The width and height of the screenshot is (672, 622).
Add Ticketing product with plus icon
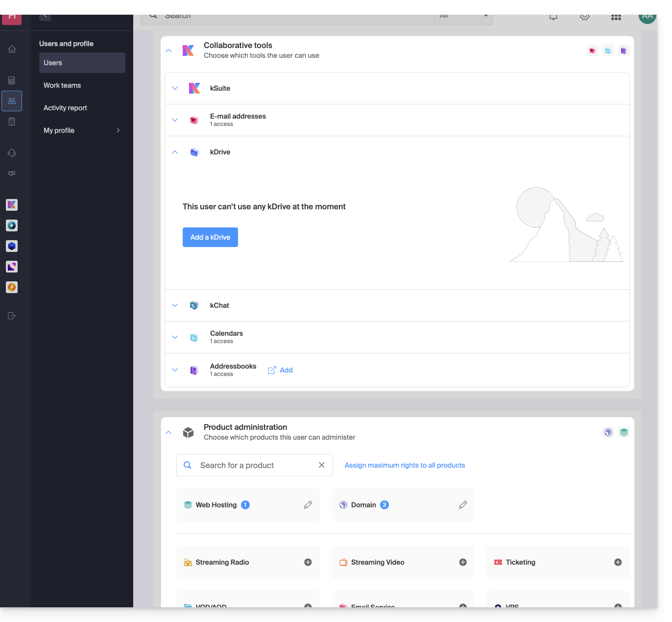(x=618, y=562)
